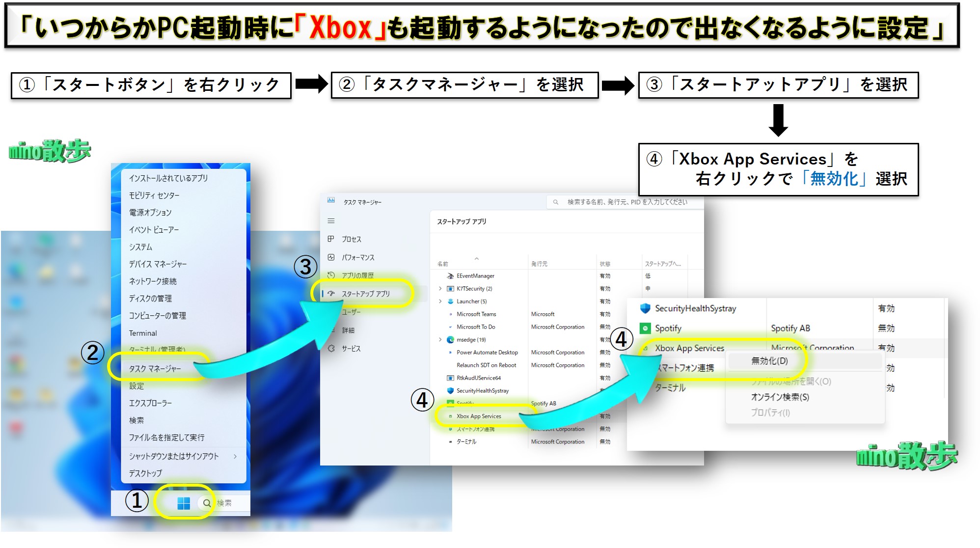This screenshot has height=548, width=980.
Task: Expand the msedge (19) row
Action: tap(440, 340)
